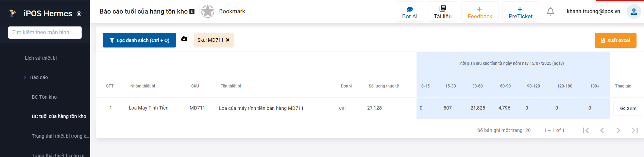Open BC Tồn kho report
644x157 pixels.
pos(44,97)
